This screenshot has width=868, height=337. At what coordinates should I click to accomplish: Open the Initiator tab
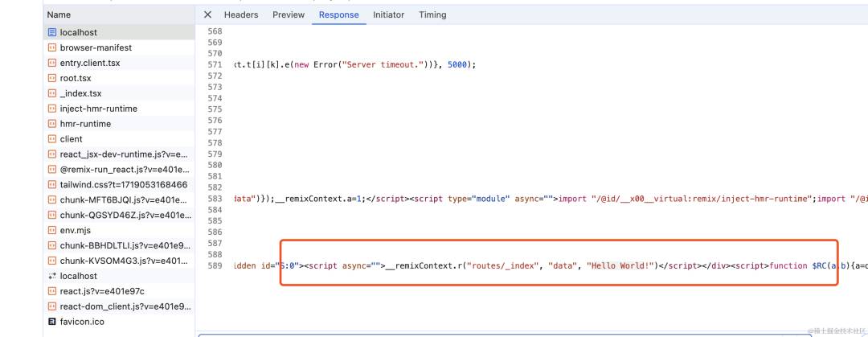point(389,15)
